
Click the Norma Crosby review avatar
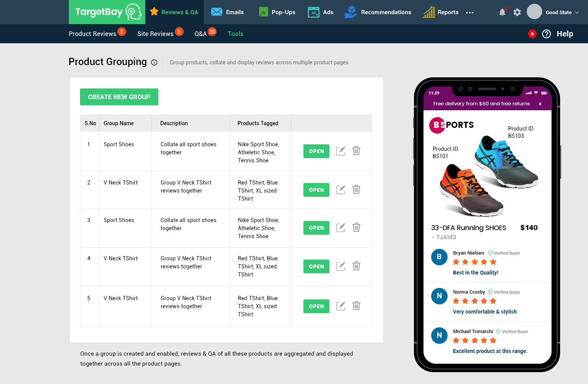coord(439,296)
